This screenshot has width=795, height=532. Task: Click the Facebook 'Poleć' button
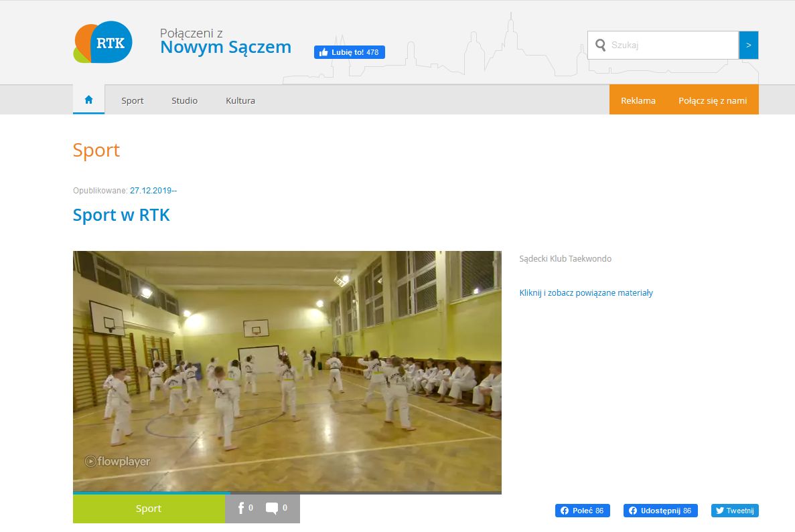pyautogui.click(x=582, y=511)
